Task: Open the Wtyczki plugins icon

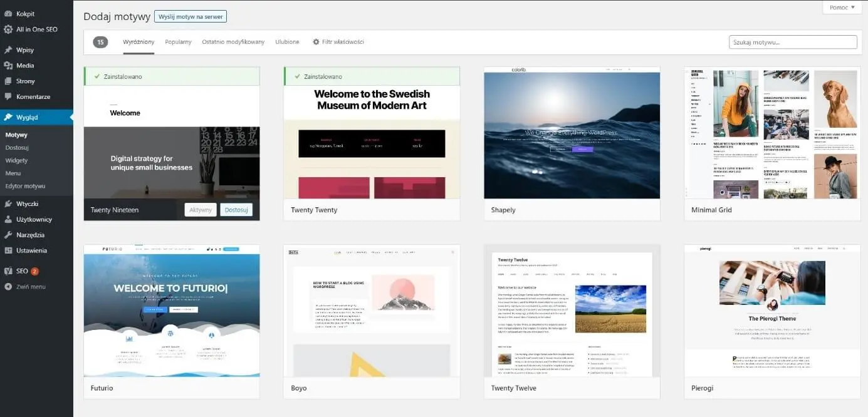Action: tap(8, 203)
